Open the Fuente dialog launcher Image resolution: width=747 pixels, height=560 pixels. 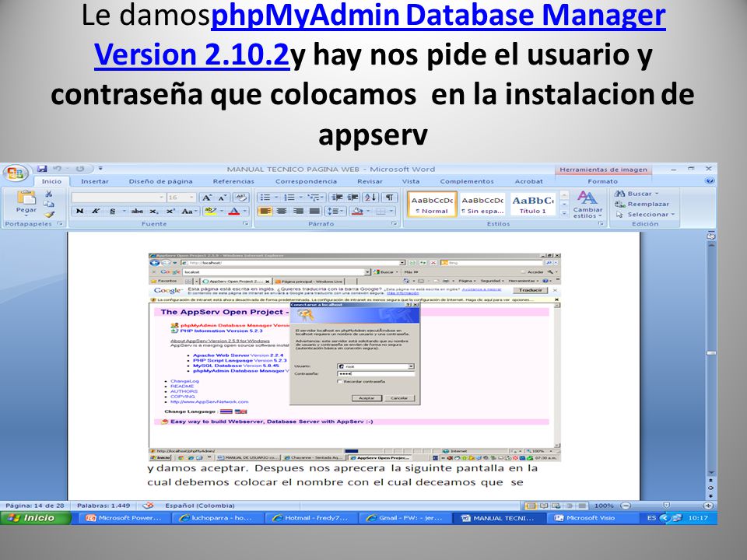tap(246, 223)
